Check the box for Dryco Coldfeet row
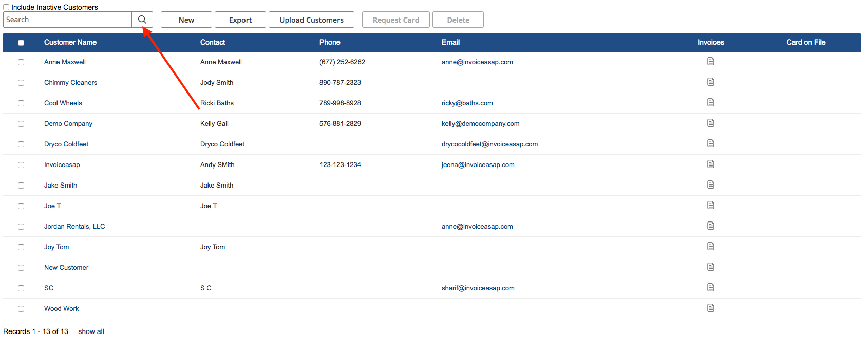Image resolution: width=868 pixels, height=351 pixels. point(21,144)
